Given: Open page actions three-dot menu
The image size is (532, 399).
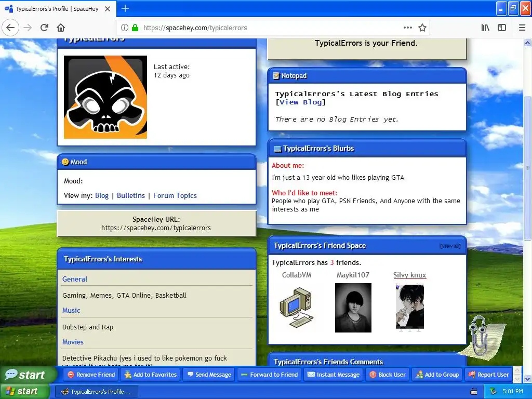Looking at the screenshot, I should [408, 28].
